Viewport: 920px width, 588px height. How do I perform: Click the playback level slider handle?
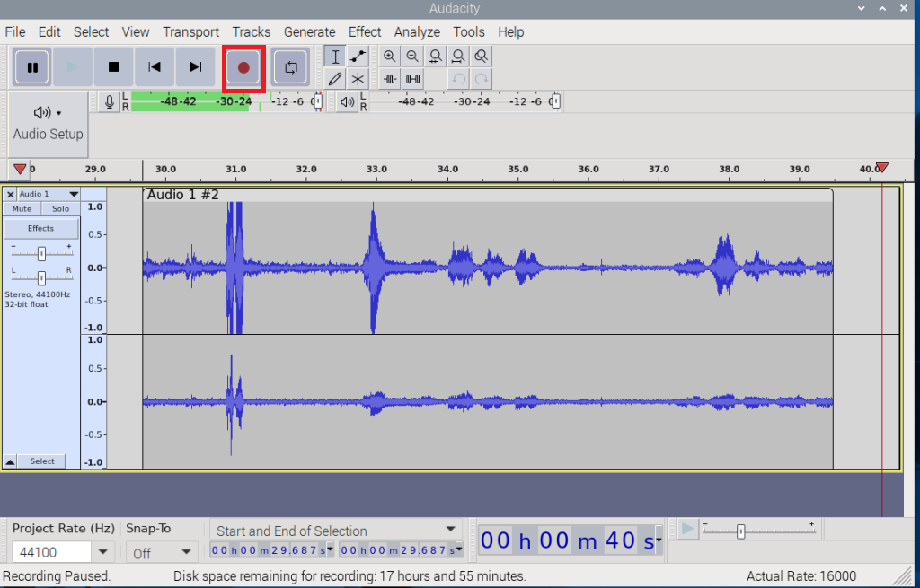[x=555, y=101]
